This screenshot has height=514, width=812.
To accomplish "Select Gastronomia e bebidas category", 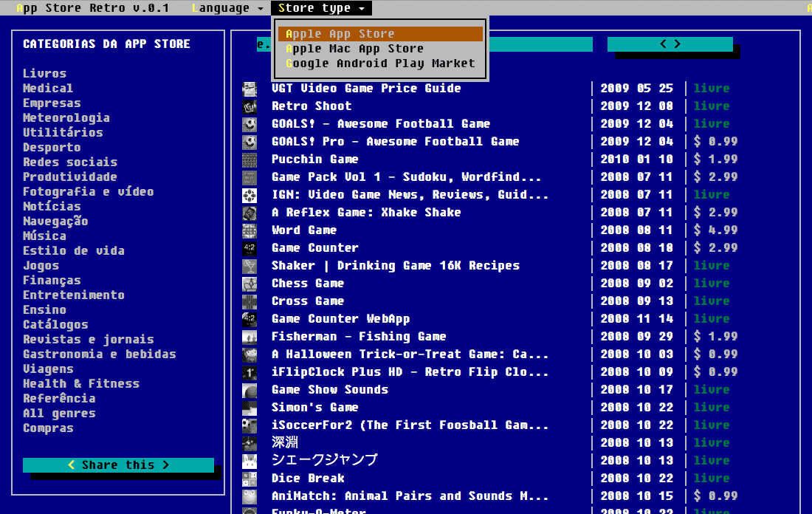I will pos(100,354).
